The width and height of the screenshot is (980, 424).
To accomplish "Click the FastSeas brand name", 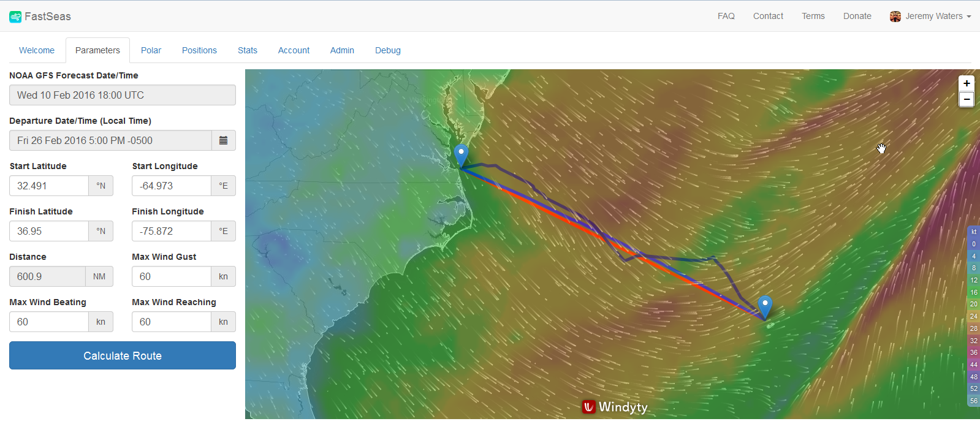I will pyautogui.click(x=48, y=17).
